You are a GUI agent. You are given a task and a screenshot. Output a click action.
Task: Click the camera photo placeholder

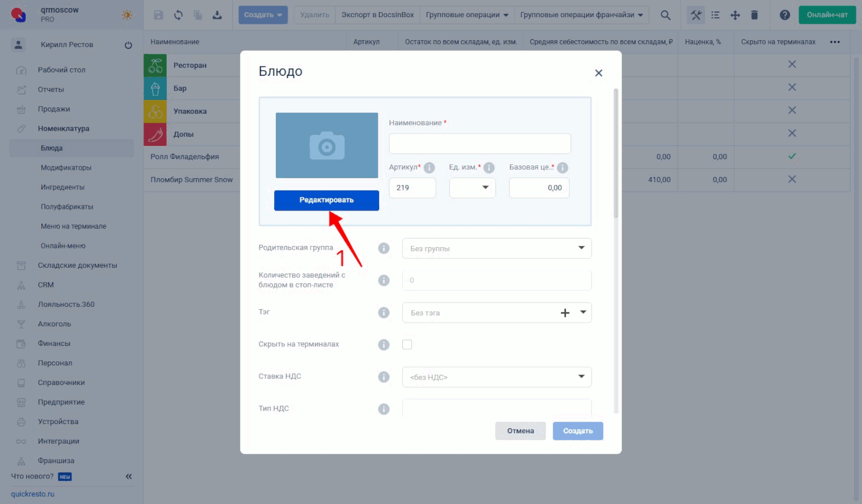click(327, 145)
